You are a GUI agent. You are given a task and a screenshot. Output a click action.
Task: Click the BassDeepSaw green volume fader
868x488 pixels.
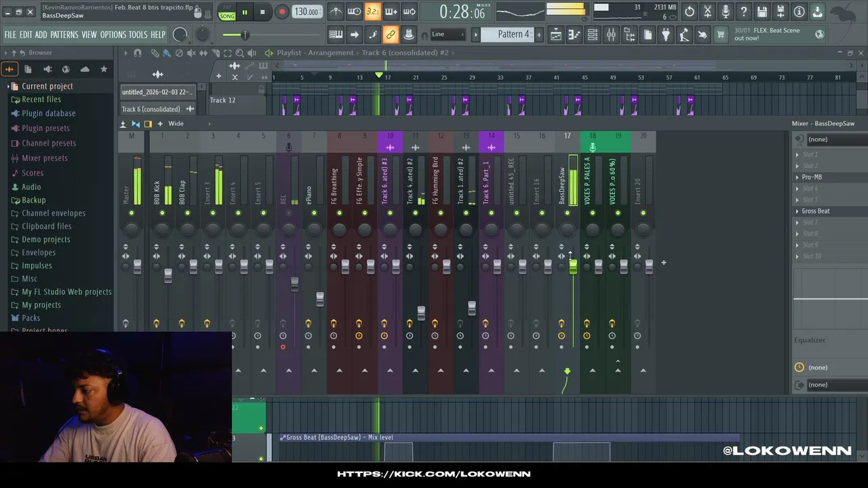point(573,266)
